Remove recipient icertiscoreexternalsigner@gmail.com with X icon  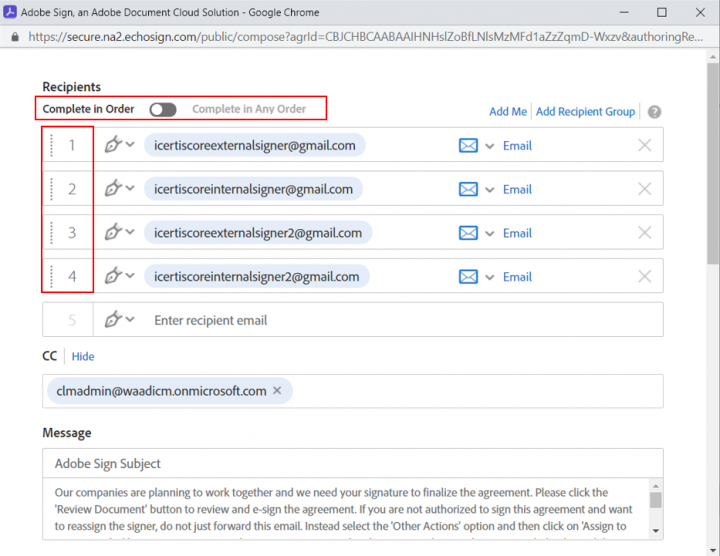644,145
